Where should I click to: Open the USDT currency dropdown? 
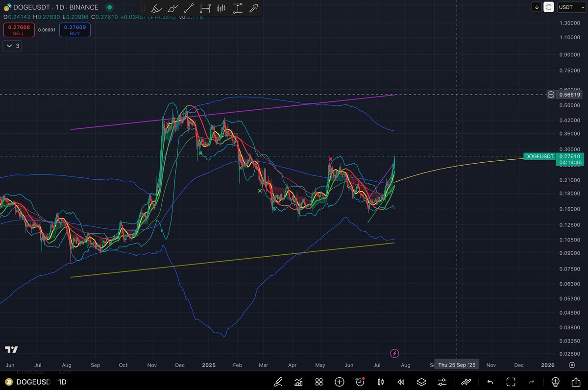(572, 7)
